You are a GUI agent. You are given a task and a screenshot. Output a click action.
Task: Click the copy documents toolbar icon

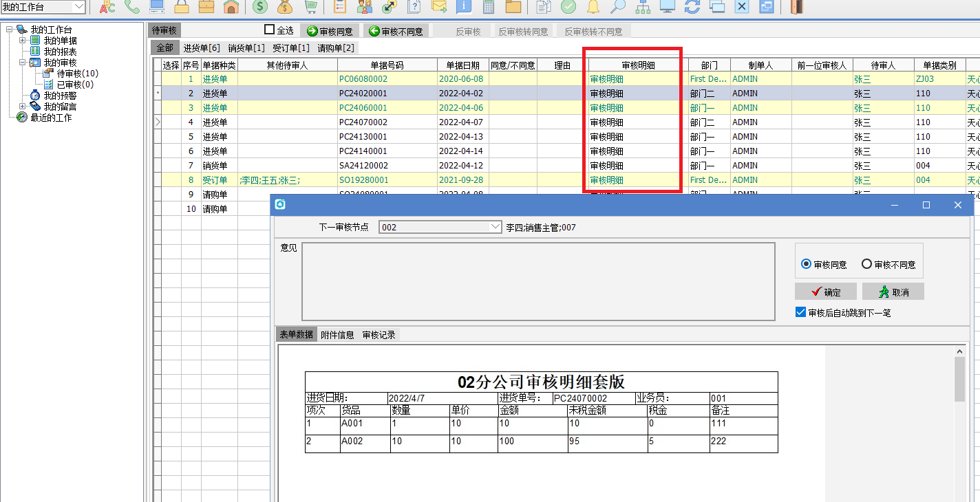(544, 8)
